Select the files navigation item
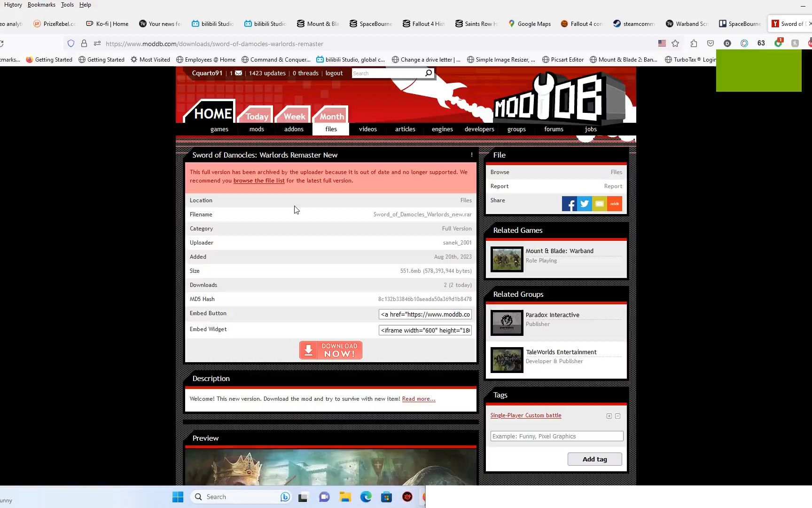The width and height of the screenshot is (812, 508). [x=331, y=129]
